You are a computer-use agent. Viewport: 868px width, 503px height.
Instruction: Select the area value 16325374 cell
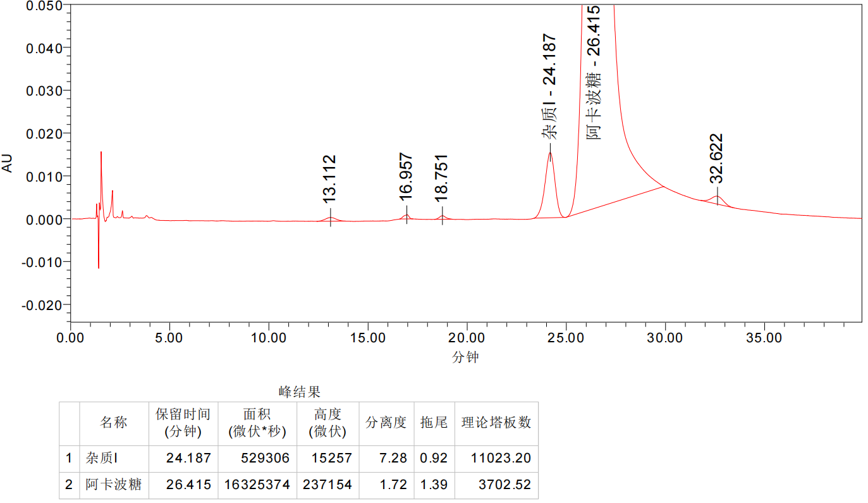click(x=257, y=485)
